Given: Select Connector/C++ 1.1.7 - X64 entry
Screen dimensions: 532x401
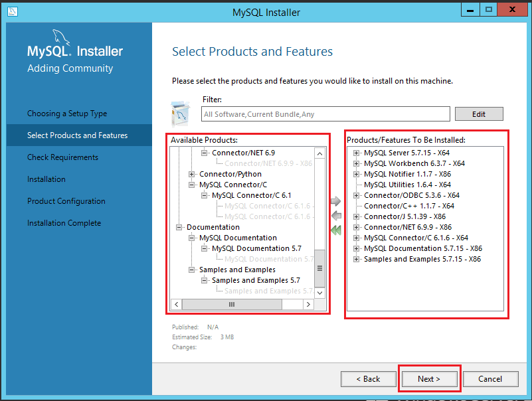Looking at the screenshot, I should [409, 206].
